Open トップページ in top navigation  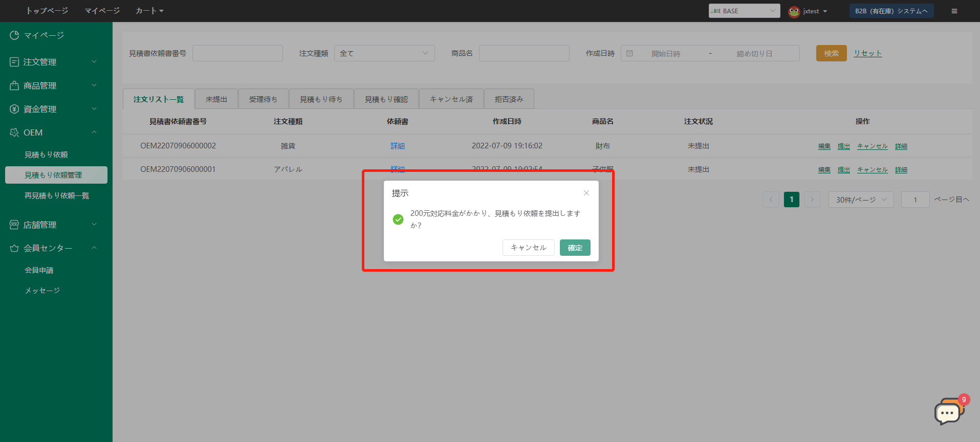pos(47,11)
